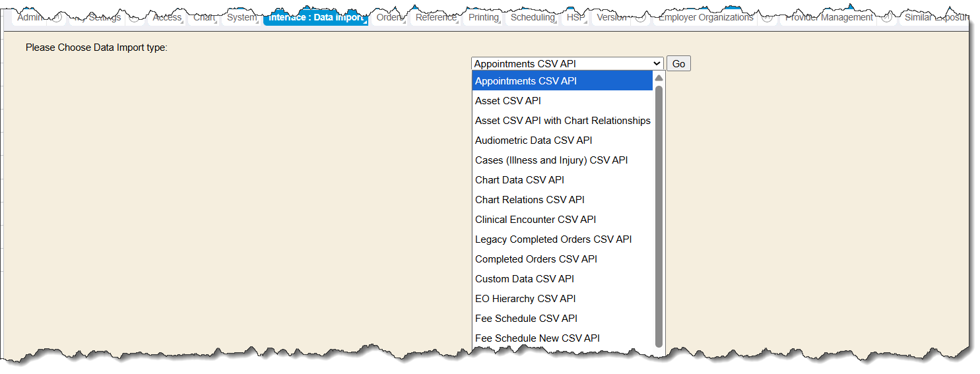
Task: Open the Data Import type dropdown
Action: point(567,63)
